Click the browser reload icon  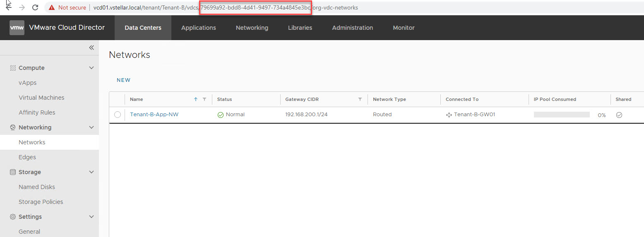35,7
